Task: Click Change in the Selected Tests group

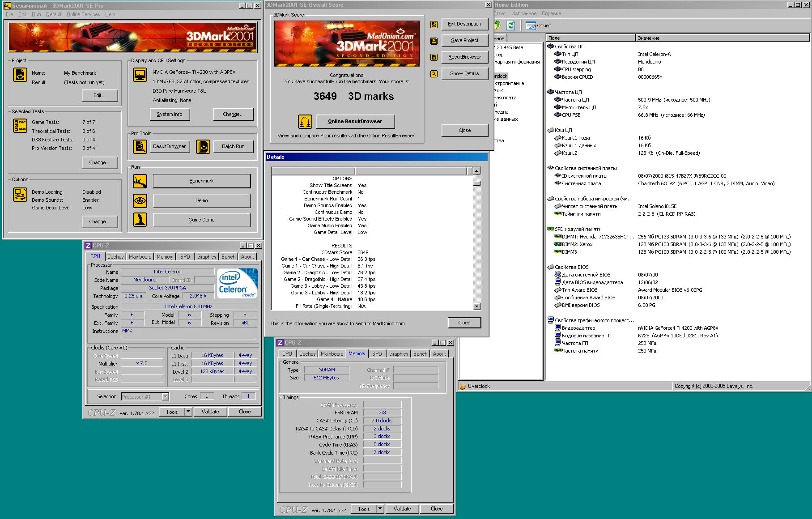Action: pyautogui.click(x=99, y=162)
